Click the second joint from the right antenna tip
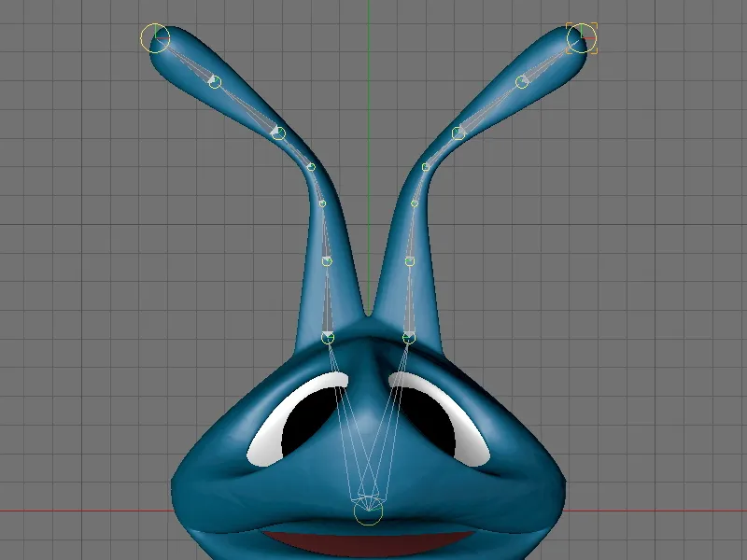Image resolution: width=747 pixels, height=560 pixels. [x=522, y=82]
